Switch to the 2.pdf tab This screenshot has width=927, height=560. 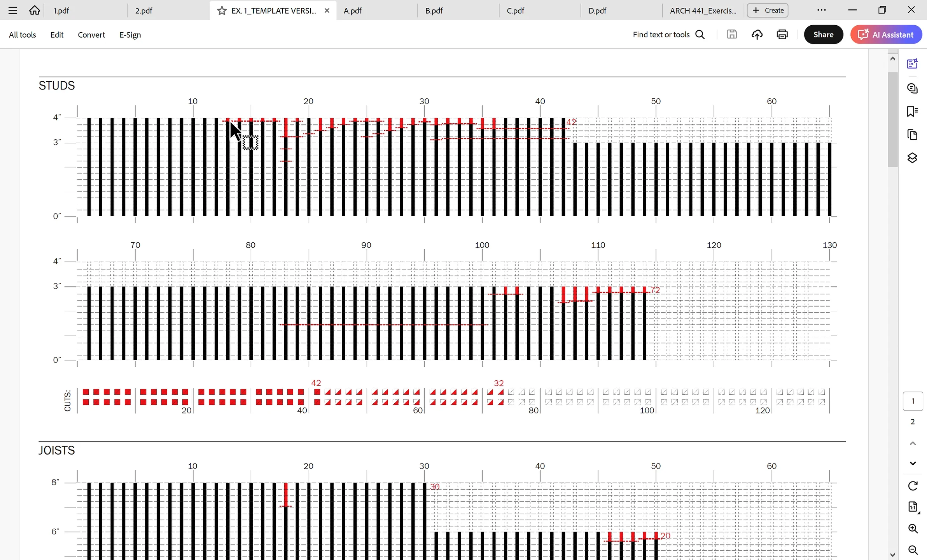(x=144, y=10)
